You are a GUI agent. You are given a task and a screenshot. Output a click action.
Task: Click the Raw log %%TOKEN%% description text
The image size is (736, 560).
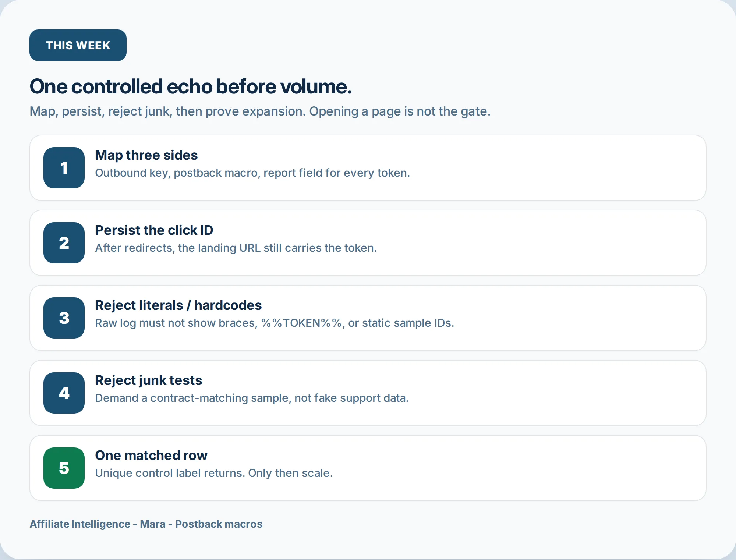275,323
